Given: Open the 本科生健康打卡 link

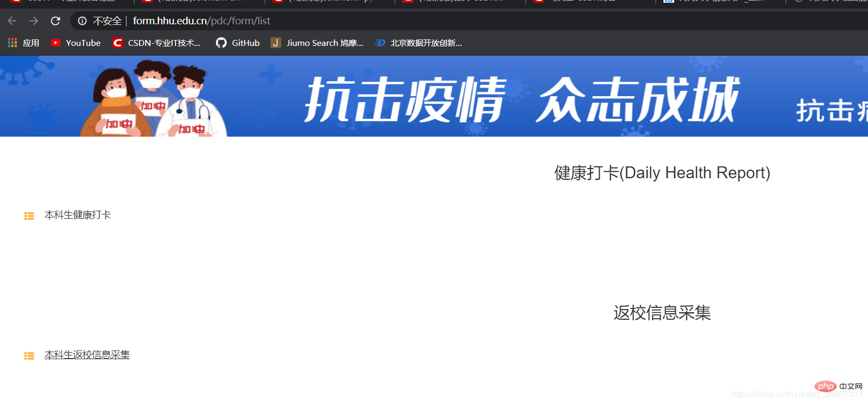Looking at the screenshot, I should pyautogui.click(x=78, y=215).
